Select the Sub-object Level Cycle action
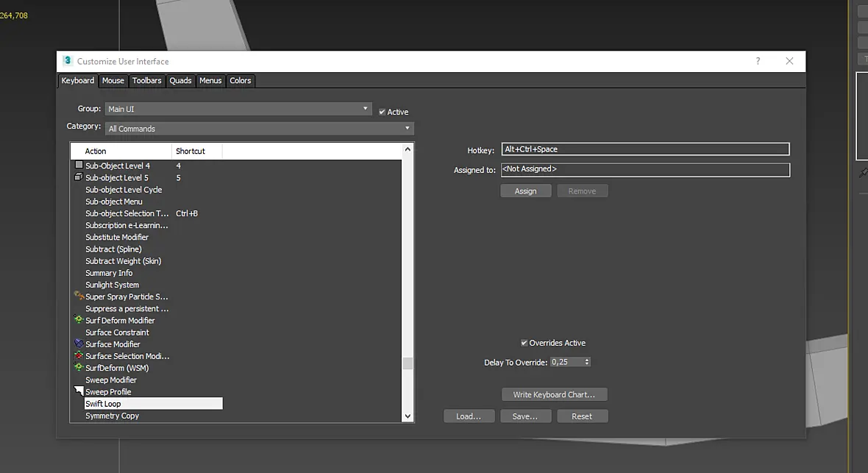This screenshot has height=473, width=868. [124, 190]
